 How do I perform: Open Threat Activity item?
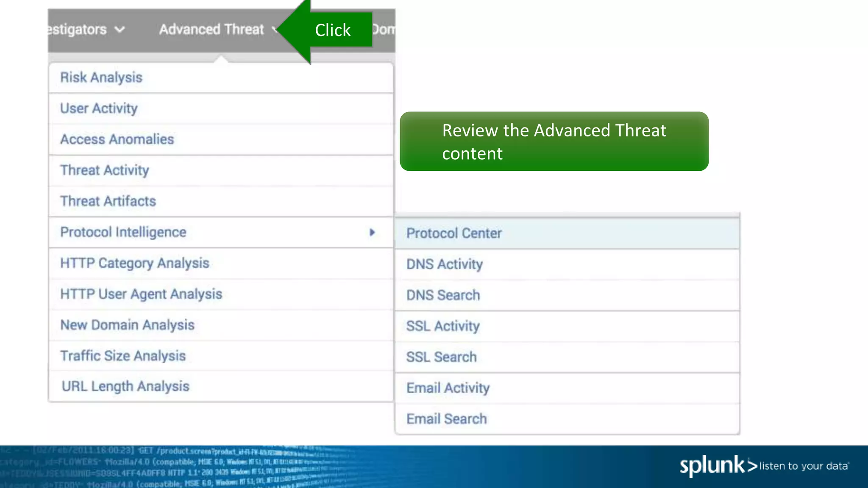(x=221, y=170)
